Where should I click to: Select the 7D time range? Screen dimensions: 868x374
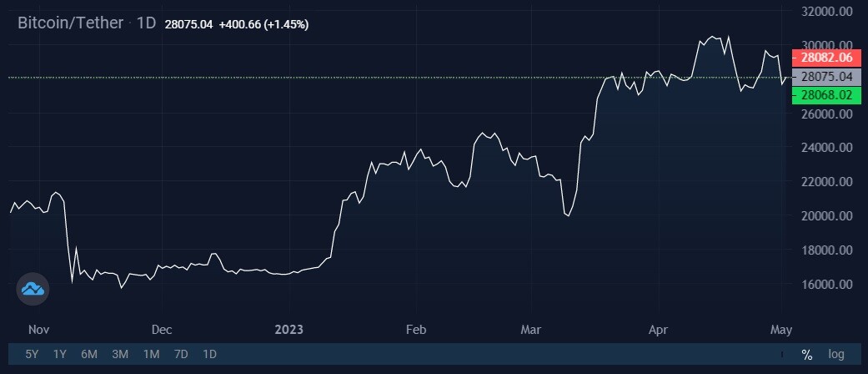pyautogui.click(x=181, y=355)
